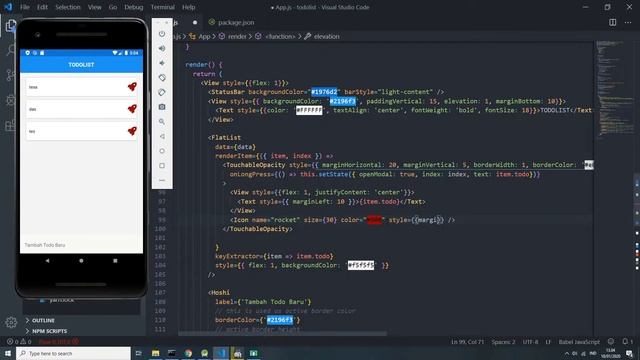Open the Go menu

(113, 7)
